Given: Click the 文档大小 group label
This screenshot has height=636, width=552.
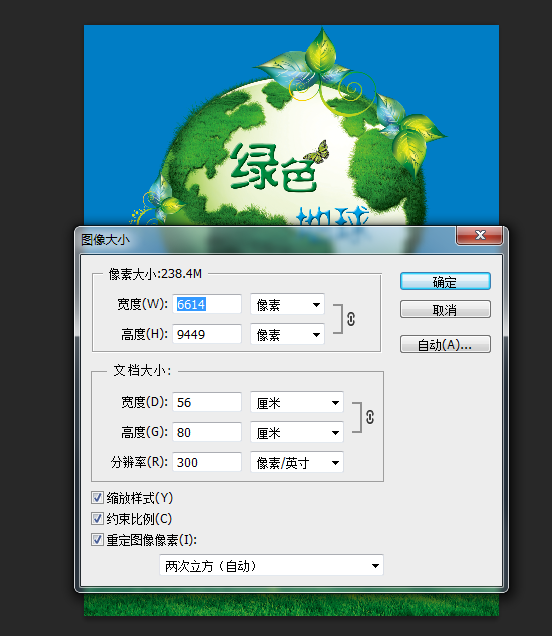Looking at the screenshot, I should click(x=142, y=370).
